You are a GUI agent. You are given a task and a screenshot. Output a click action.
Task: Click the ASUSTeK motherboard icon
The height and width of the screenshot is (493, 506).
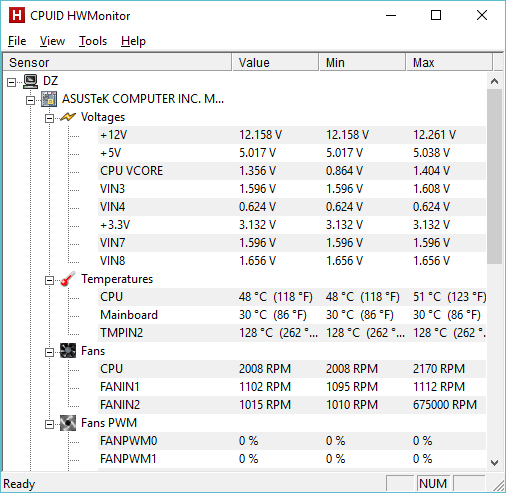49,99
